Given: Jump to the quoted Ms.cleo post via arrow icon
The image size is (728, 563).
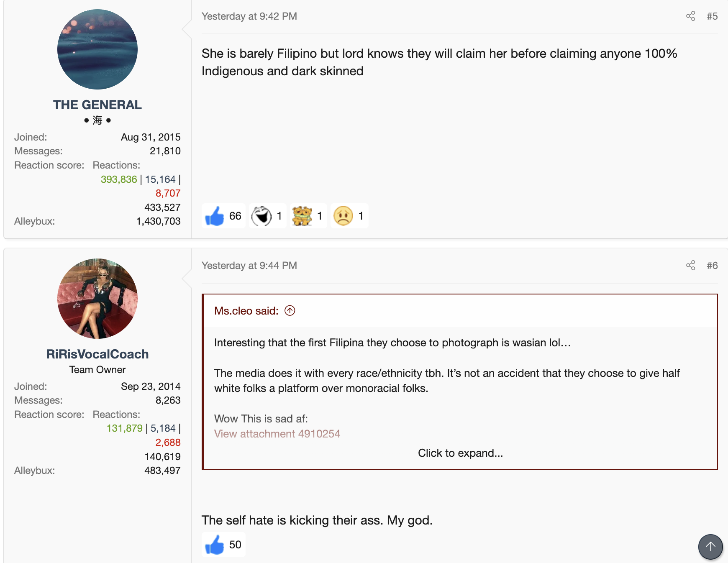Looking at the screenshot, I should click(x=290, y=310).
